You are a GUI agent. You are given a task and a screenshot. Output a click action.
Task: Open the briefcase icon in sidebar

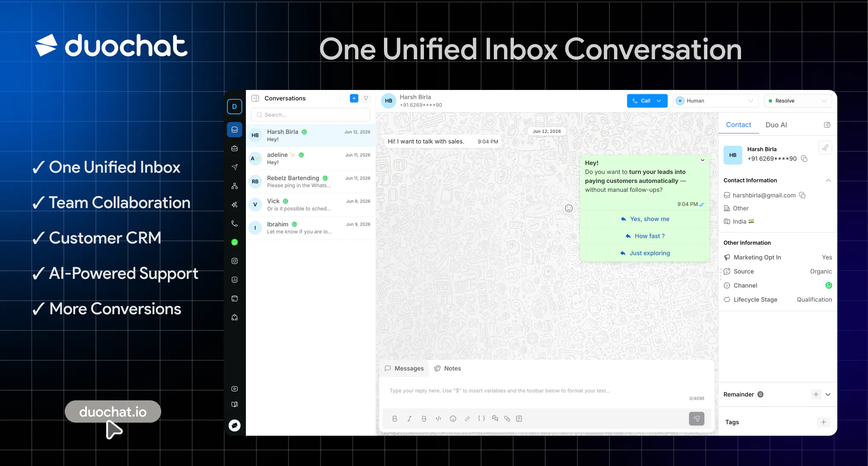click(234, 148)
